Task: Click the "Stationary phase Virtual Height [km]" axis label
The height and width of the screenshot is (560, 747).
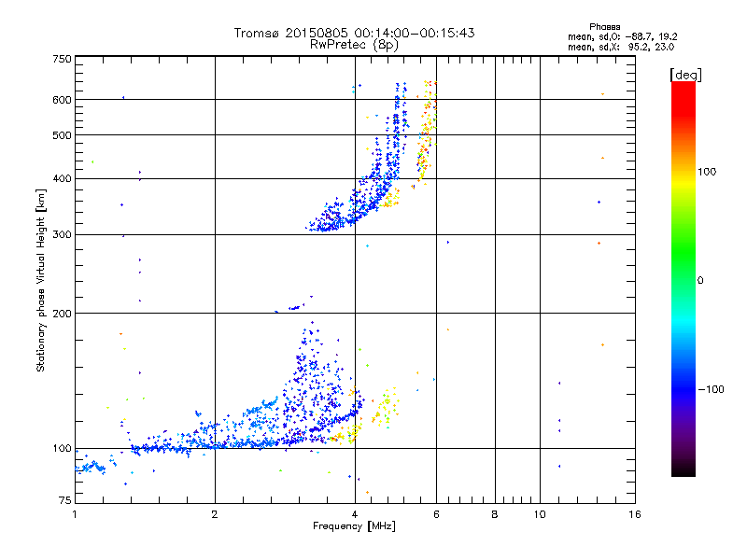Action: click(40, 280)
